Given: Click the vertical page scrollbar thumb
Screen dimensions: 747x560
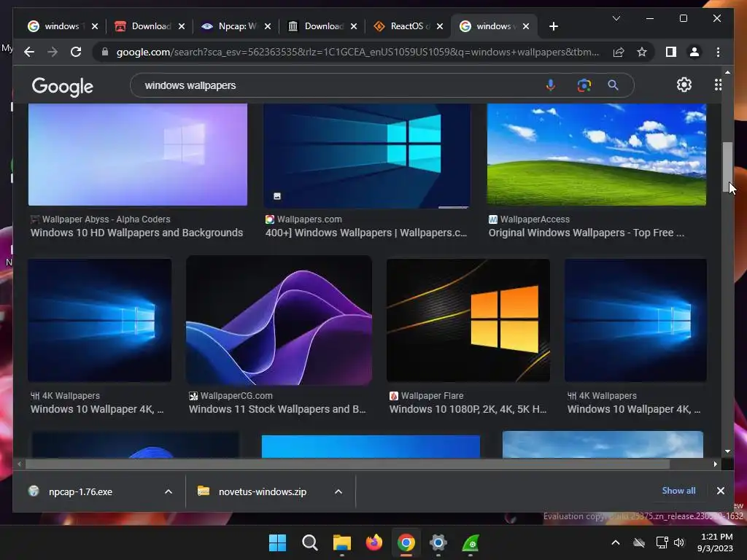Looking at the screenshot, I should coord(727,167).
